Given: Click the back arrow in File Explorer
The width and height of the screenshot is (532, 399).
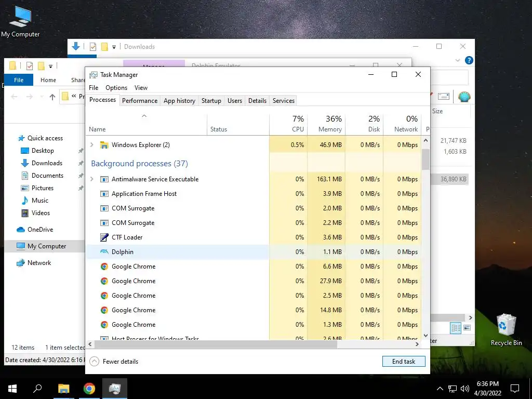Looking at the screenshot, I should (14, 97).
